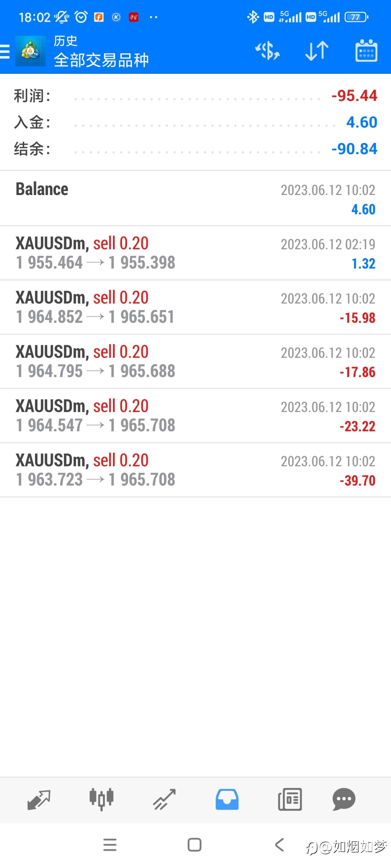This screenshot has width=391, height=868.
Task: Select the Balance 4.60 entry
Action: [195, 198]
